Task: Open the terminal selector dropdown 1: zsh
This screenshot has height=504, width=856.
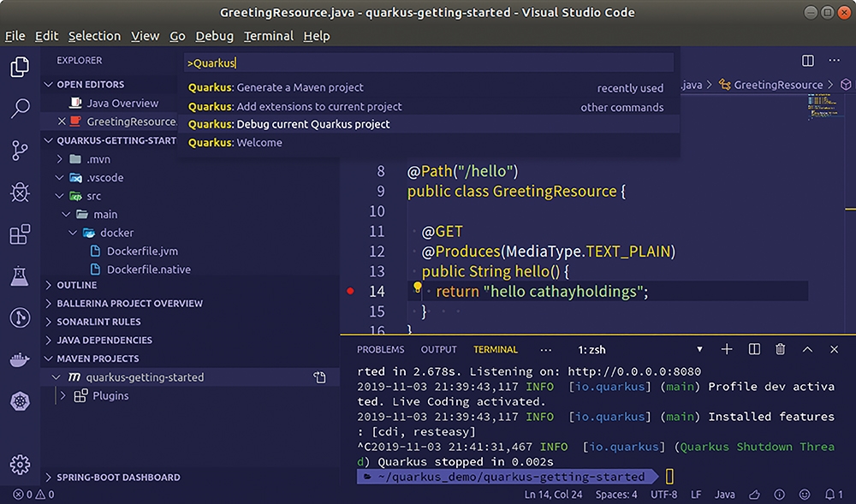Action: pyautogui.click(x=640, y=349)
